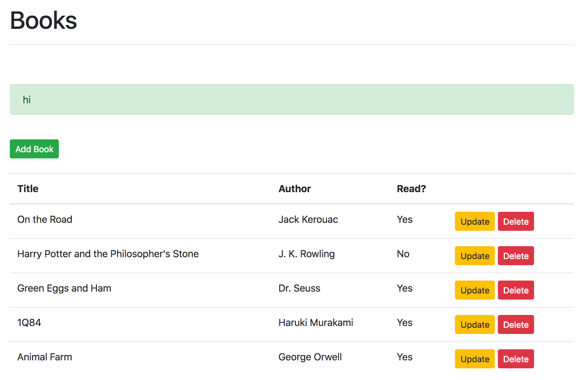Update Harry Potter and the Philosopher's Stone
This screenshot has width=588, height=380.
pos(474,256)
